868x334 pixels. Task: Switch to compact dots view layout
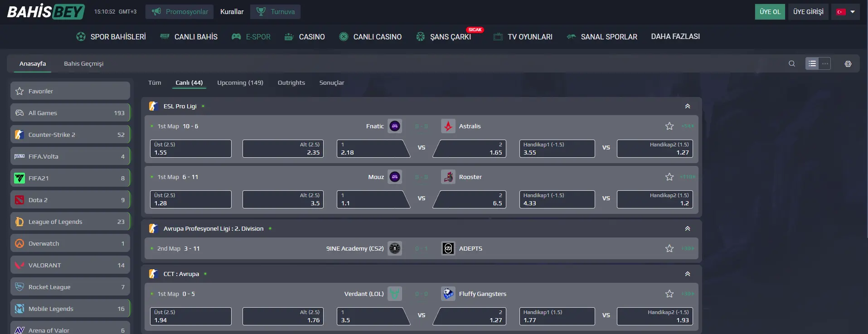[x=825, y=63]
